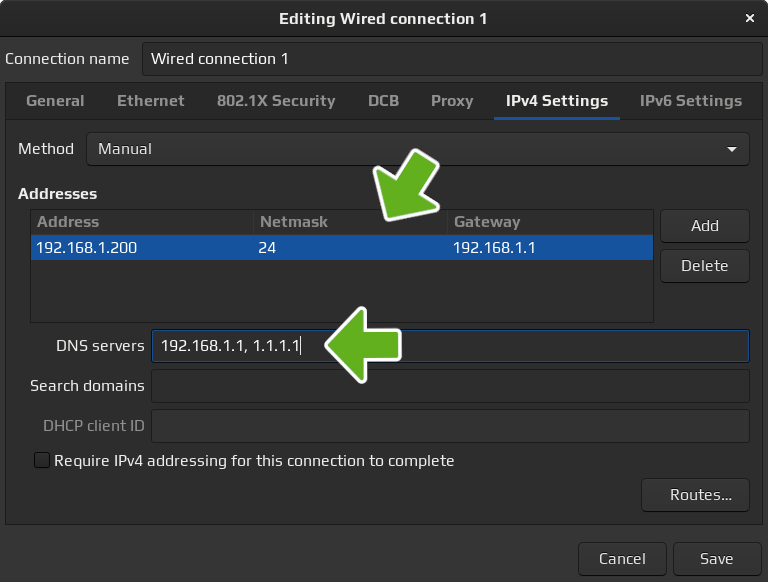Open the Method dropdown showing Manual
Screen dimensions: 768x582
(x=417, y=149)
